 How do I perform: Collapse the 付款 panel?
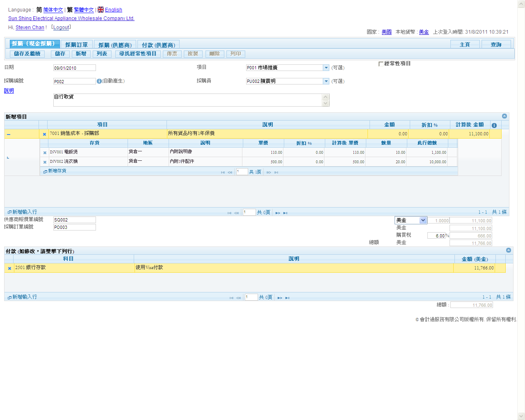tap(509, 250)
